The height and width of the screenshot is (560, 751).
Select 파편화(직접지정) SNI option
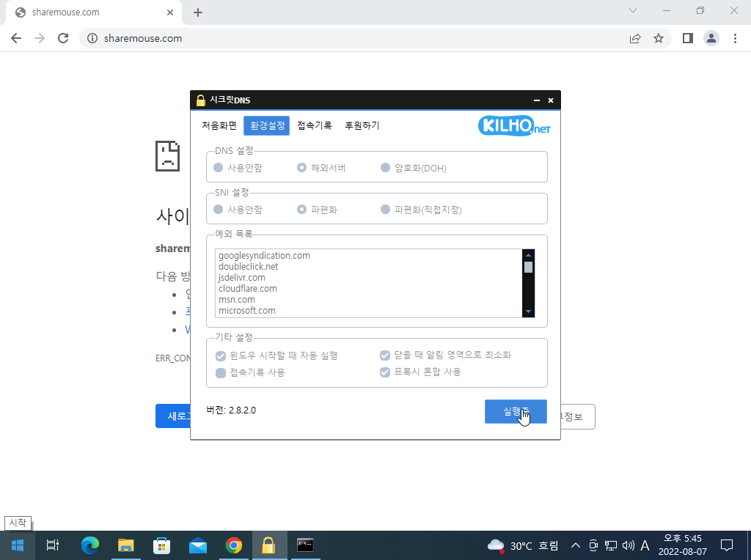point(386,210)
